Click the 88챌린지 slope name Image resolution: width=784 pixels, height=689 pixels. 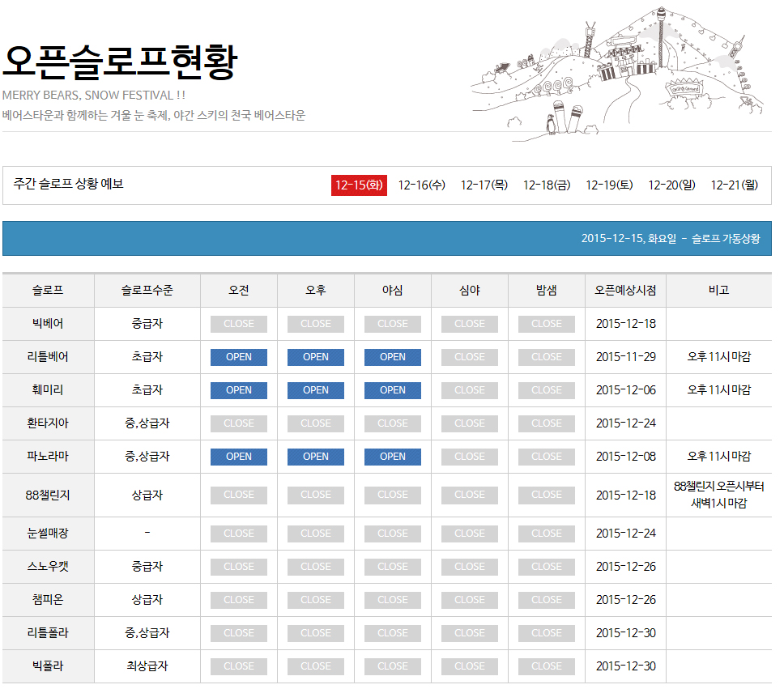point(48,495)
